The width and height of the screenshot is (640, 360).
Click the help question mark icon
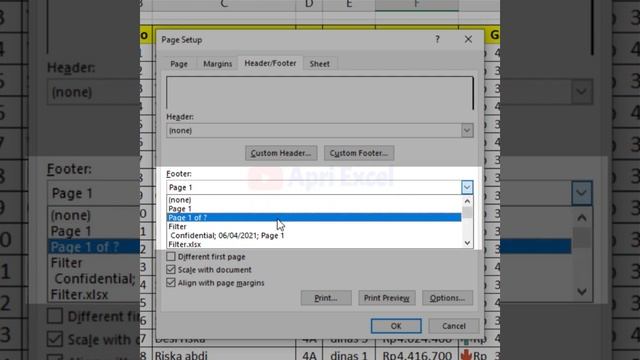pos(438,39)
